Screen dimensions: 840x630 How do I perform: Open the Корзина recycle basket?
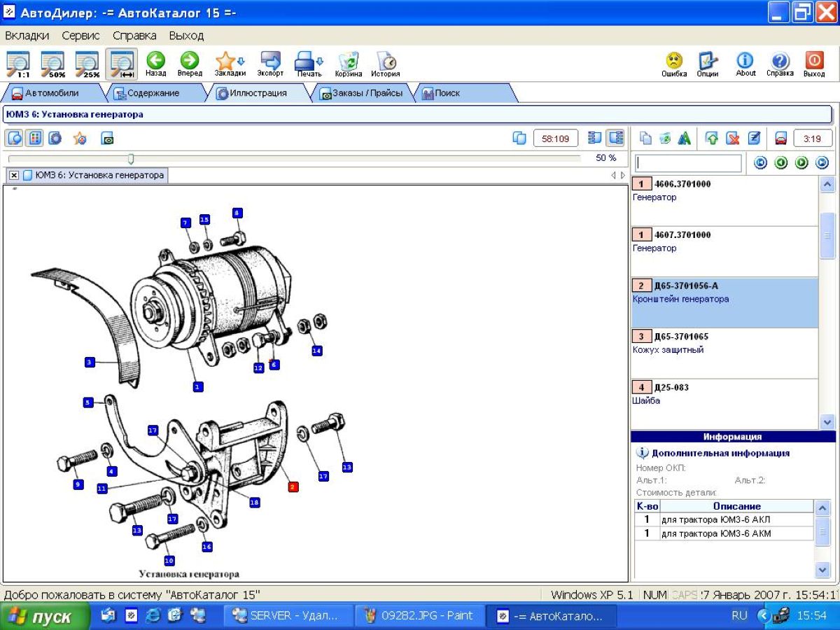(x=348, y=64)
